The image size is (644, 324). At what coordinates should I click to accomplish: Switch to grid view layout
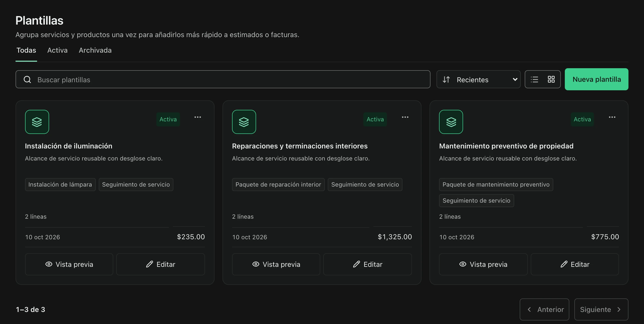[551, 79]
